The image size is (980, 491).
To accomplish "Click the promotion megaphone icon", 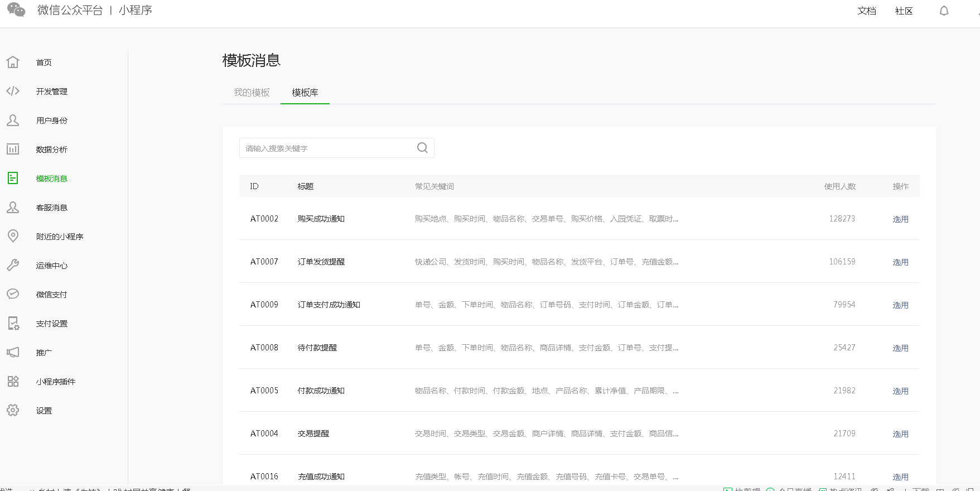I will click(13, 353).
